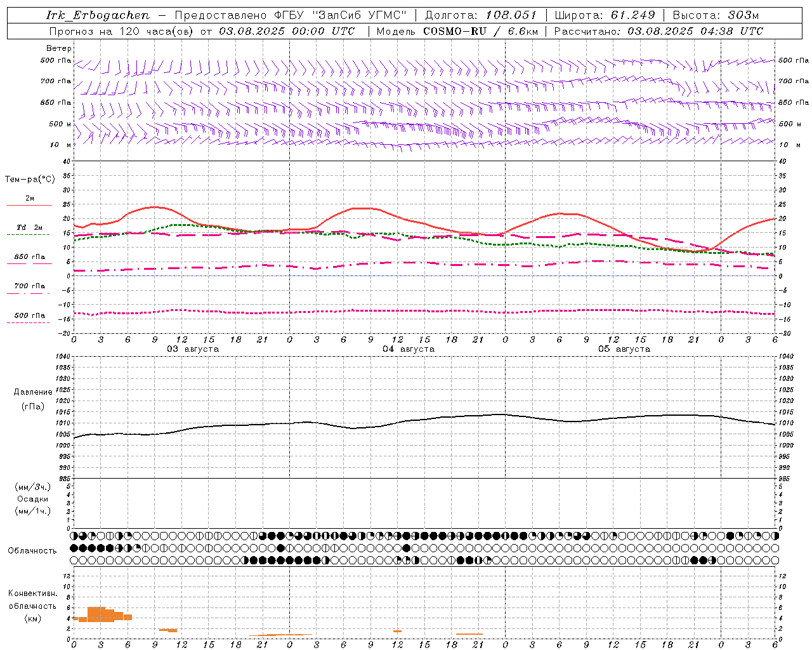The image size is (812, 650).
Task: Click the Модель COSMO-RU / 6.6км text
Action: click(x=457, y=31)
